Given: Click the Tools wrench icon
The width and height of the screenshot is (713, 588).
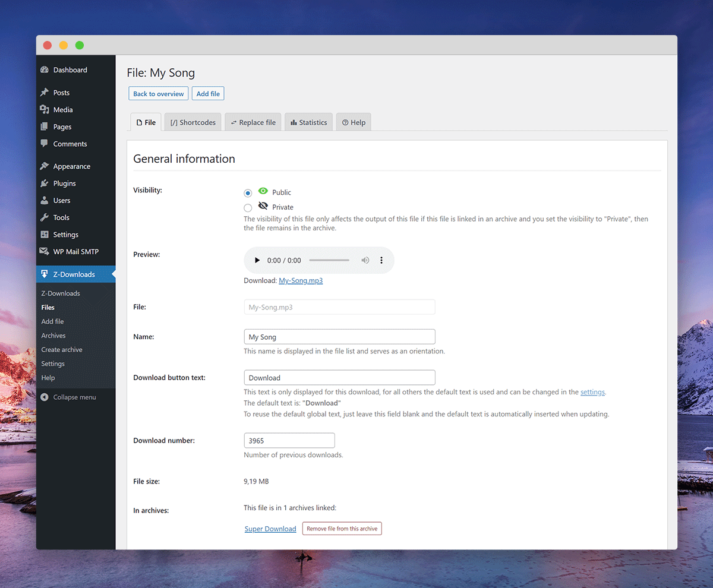Looking at the screenshot, I should click(x=45, y=217).
